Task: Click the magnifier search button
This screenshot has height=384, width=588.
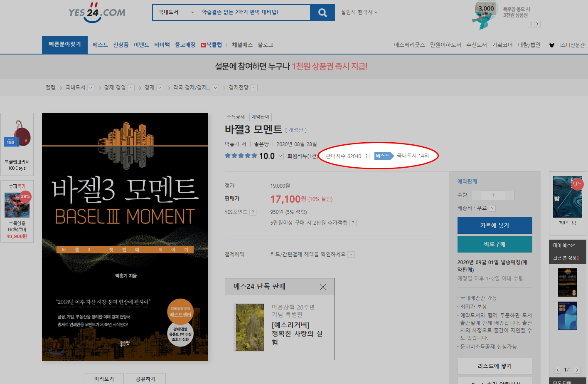Action: coord(322,12)
